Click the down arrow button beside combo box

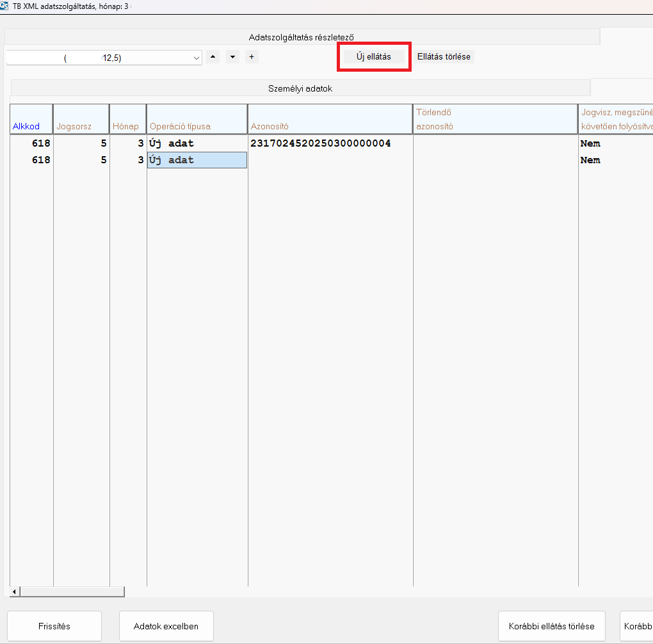[x=232, y=57]
